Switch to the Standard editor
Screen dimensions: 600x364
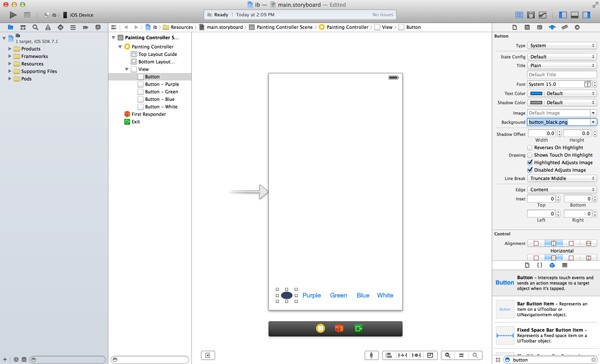tap(519, 15)
